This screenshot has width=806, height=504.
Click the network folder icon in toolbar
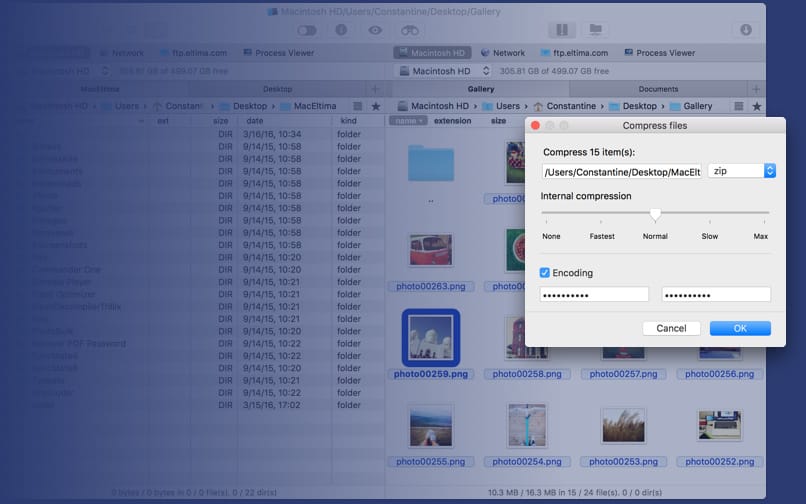596,30
